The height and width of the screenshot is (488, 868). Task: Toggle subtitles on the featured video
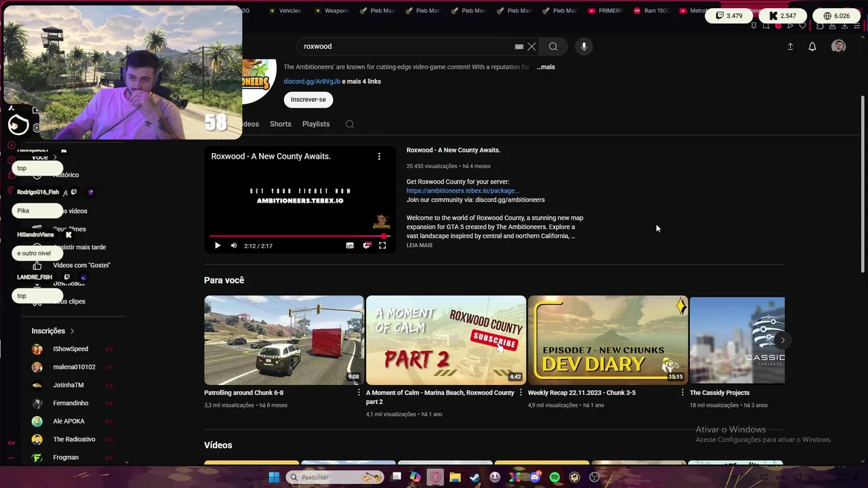(x=350, y=245)
